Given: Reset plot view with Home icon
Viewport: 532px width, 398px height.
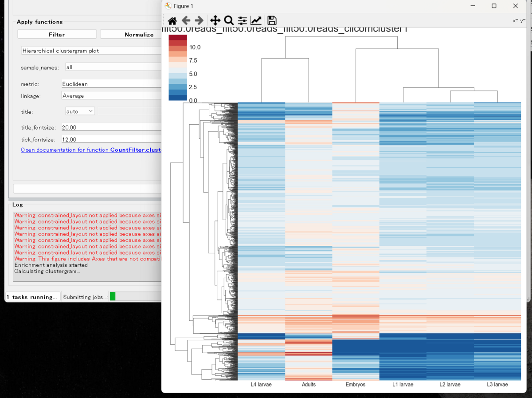Looking at the screenshot, I should 172,20.
